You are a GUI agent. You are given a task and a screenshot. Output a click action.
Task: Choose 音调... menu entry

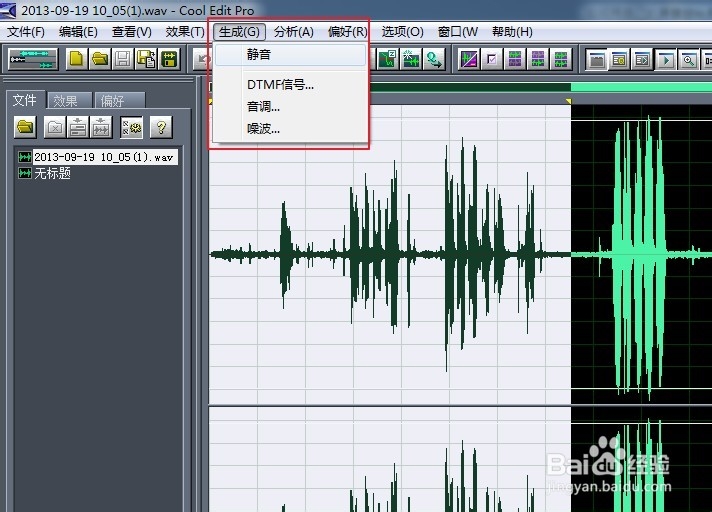290,107
